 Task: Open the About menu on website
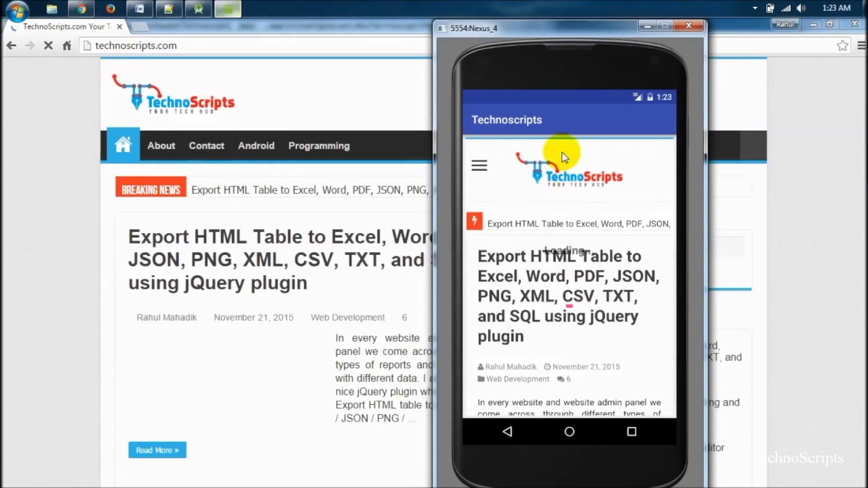coord(161,146)
